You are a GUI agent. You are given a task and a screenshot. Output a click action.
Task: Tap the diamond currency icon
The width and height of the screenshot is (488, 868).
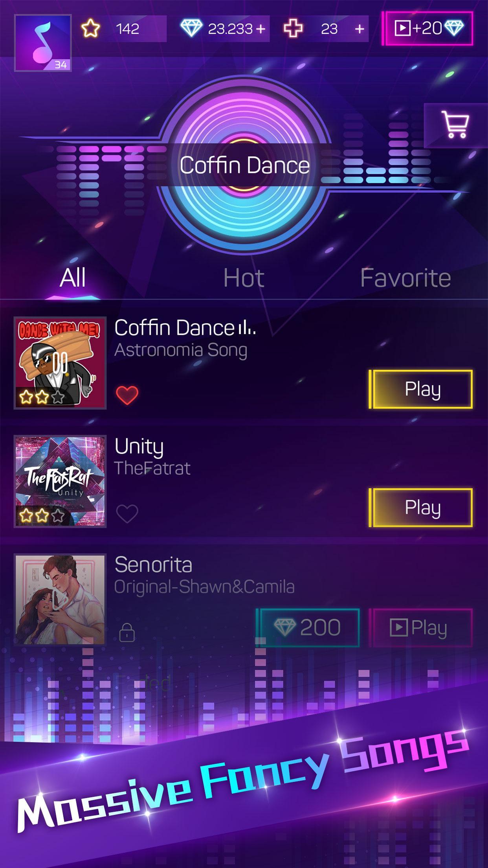191,28
